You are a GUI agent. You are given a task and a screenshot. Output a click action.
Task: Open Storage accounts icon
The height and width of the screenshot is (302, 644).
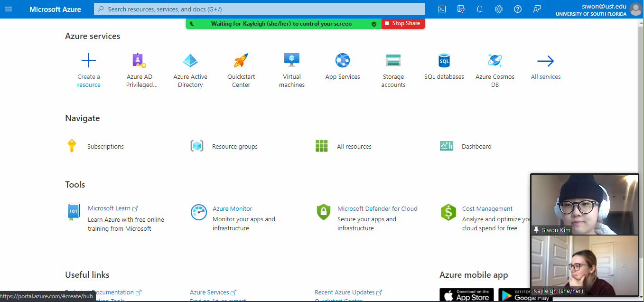393,60
